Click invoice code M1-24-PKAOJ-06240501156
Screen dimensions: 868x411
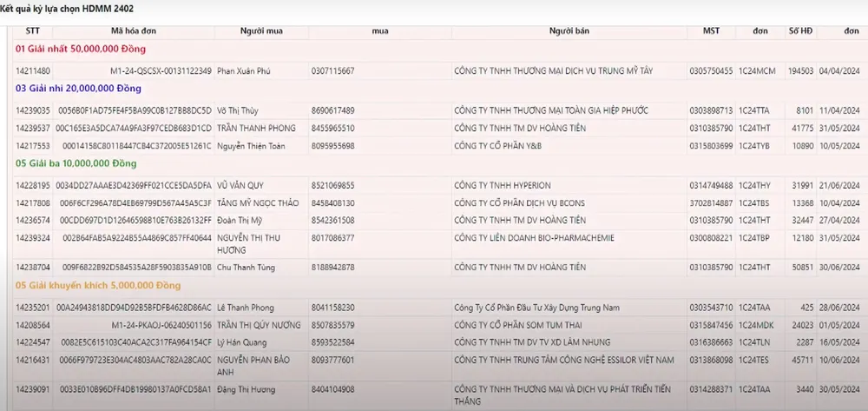(161, 325)
